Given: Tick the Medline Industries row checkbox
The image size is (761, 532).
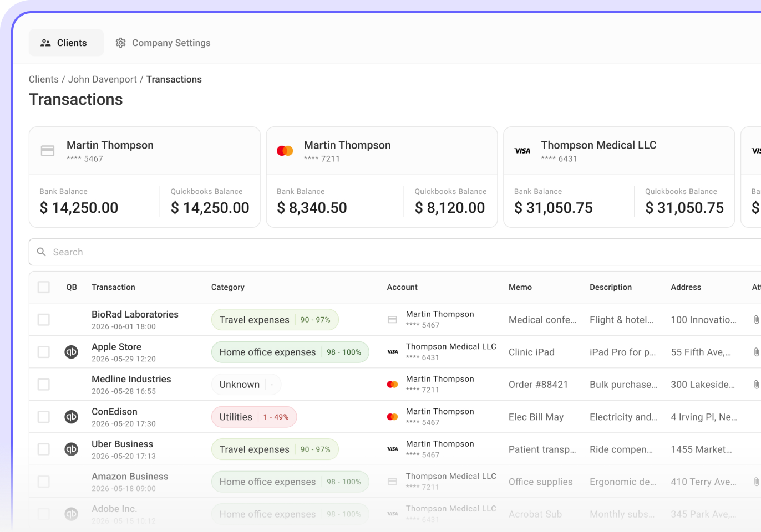Looking at the screenshot, I should [44, 385].
